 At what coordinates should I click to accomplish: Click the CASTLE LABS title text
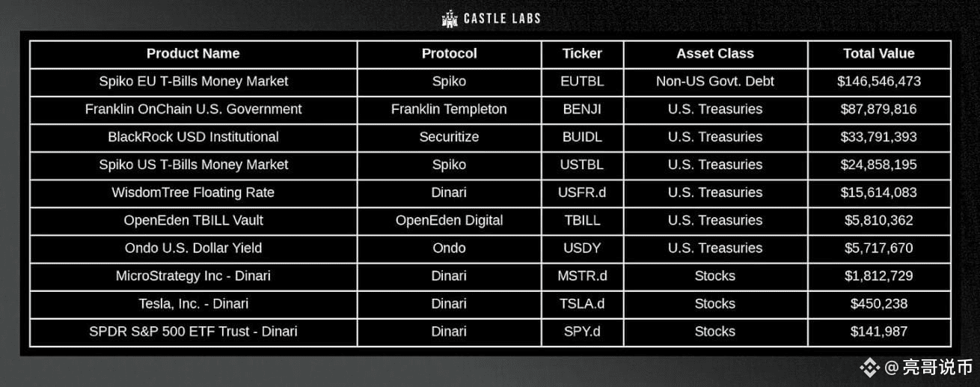pyautogui.click(x=501, y=18)
